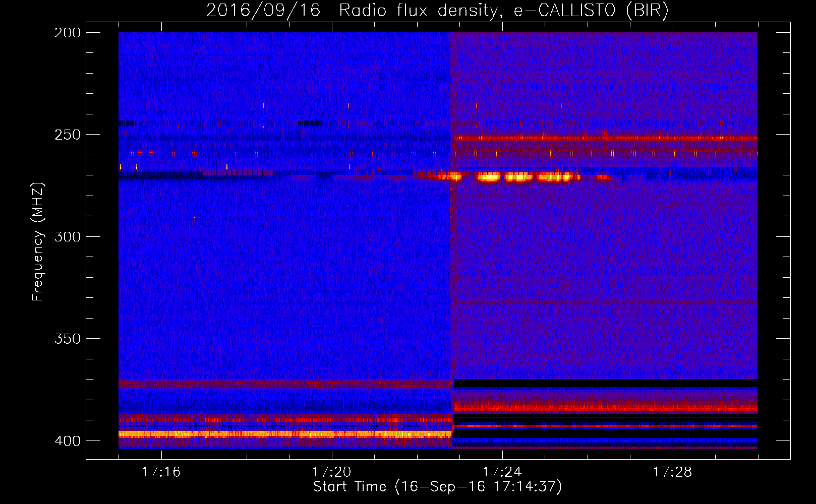Click the 17:28 time tick label
This screenshot has width=816, height=504.
pos(673,472)
